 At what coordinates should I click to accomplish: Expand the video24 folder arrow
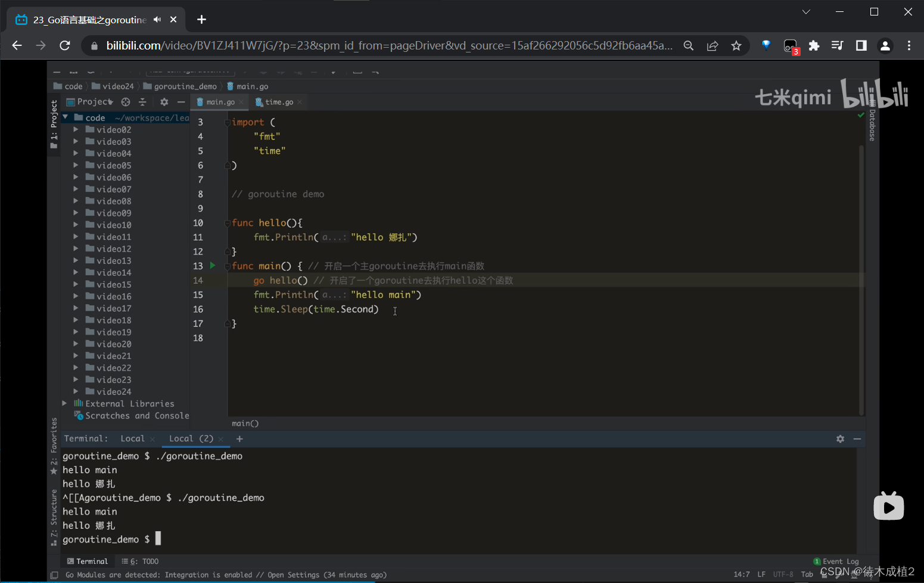tap(76, 392)
